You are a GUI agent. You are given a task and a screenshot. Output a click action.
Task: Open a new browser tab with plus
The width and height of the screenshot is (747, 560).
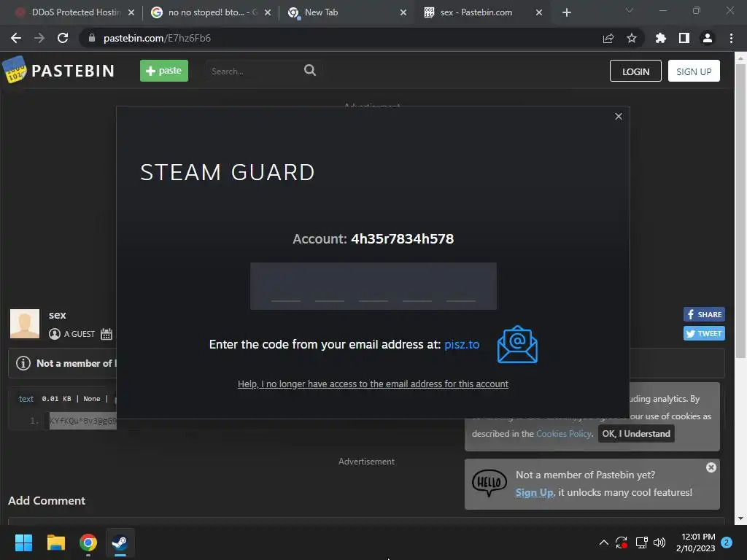(566, 12)
